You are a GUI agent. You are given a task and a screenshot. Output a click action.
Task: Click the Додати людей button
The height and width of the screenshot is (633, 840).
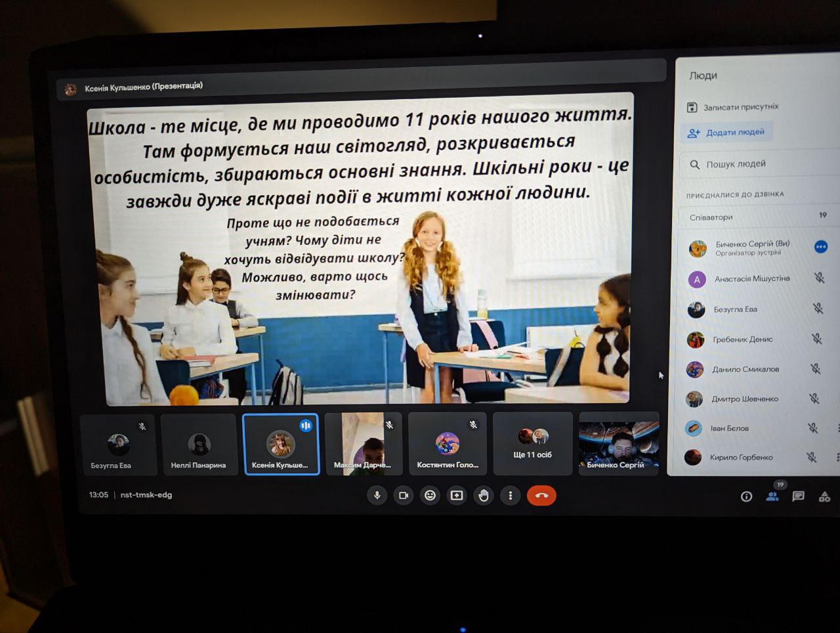[727, 133]
